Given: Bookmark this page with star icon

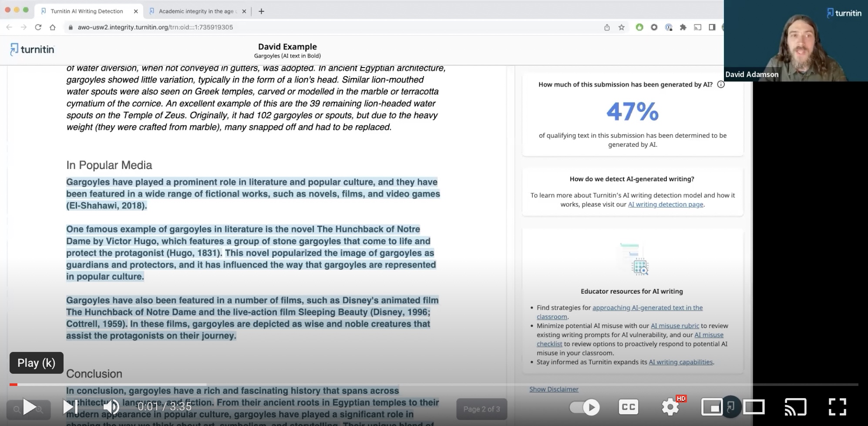Looking at the screenshot, I should click(x=622, y=27).
